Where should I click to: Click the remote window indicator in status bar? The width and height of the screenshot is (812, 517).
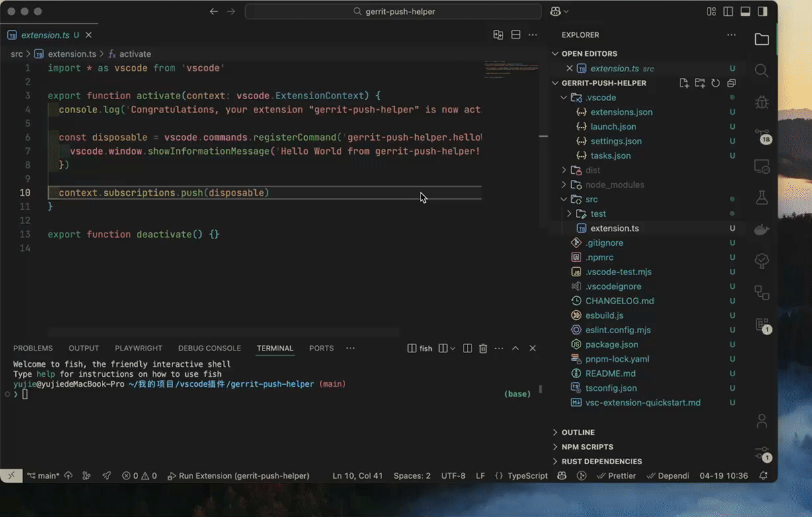[11, 475]
